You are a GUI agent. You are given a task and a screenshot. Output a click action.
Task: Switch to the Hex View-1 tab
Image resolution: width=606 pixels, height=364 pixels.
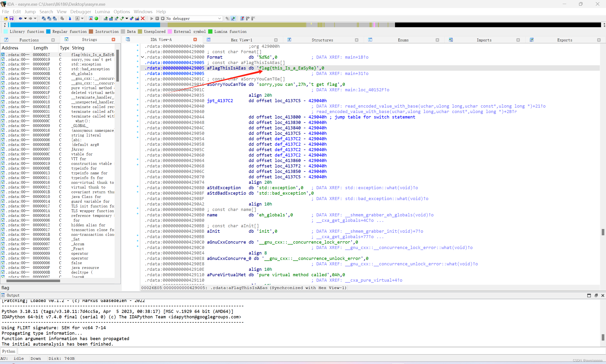[241, 40]
